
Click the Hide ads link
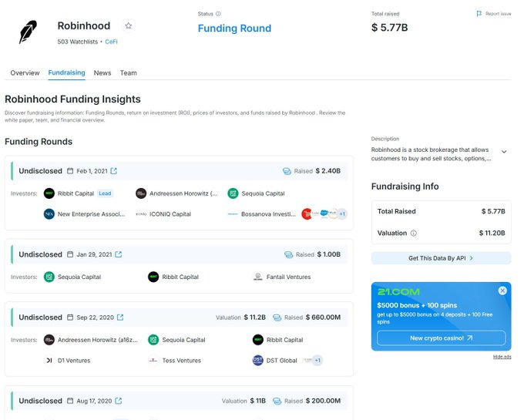point(502,357)
